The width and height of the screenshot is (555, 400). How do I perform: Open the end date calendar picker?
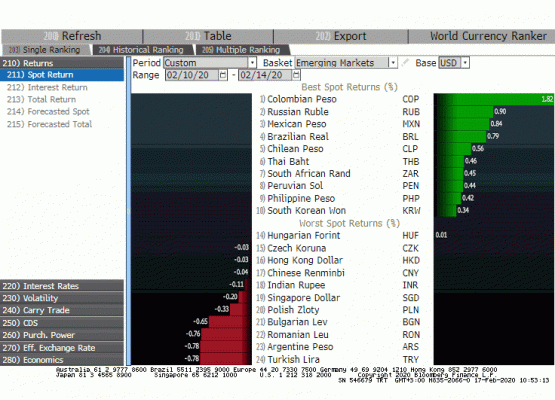coord(296,75)
